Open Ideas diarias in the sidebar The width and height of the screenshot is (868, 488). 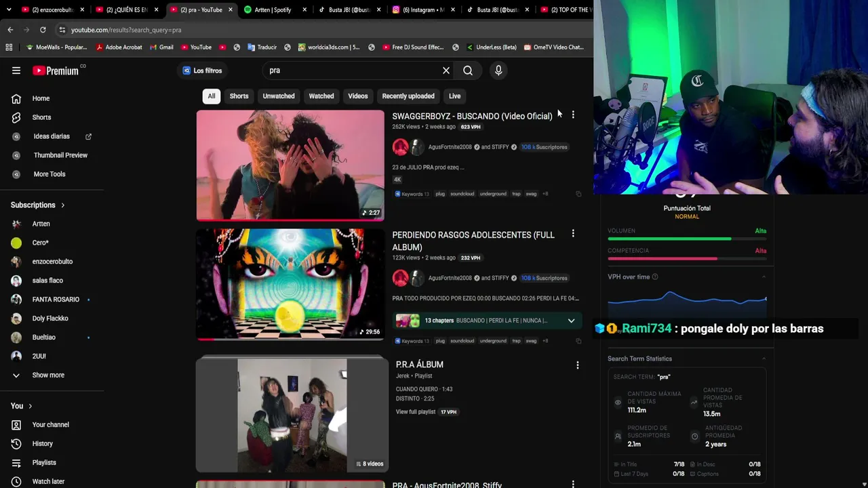tap(52, 137)
